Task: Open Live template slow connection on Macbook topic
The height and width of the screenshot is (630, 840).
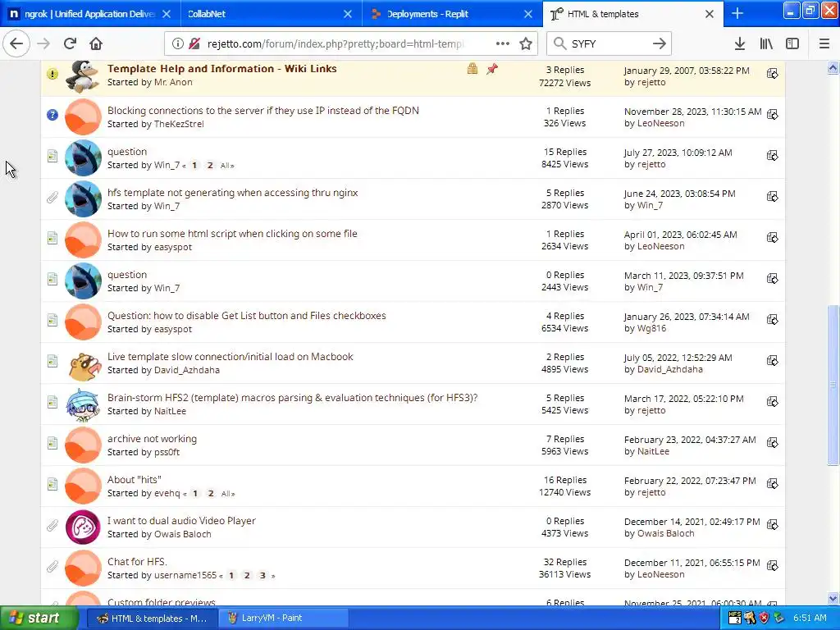Action: [x=230, y=357]
